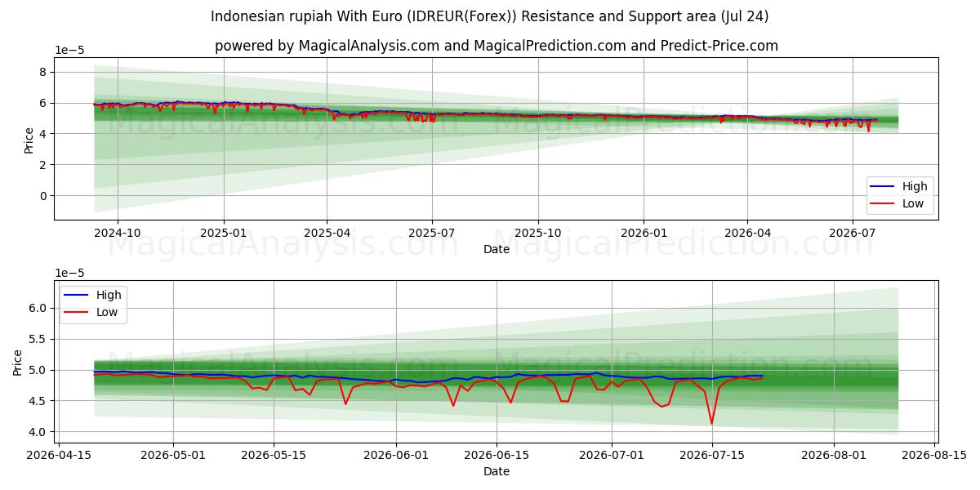Click the '2026-01' date tick label
The height and width of the screenshot is (490, 980).
click(x=644, y=233)
